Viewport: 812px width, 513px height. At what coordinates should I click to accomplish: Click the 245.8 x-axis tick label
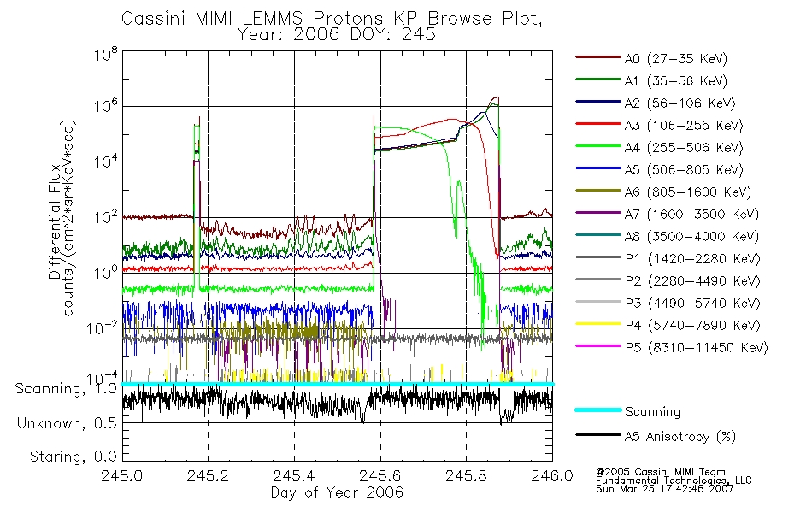(x=466, y=475)
